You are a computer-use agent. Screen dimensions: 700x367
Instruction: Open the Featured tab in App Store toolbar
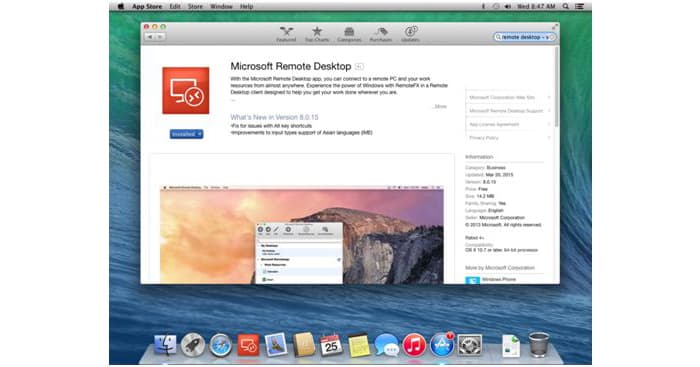[x=286, y=34]
